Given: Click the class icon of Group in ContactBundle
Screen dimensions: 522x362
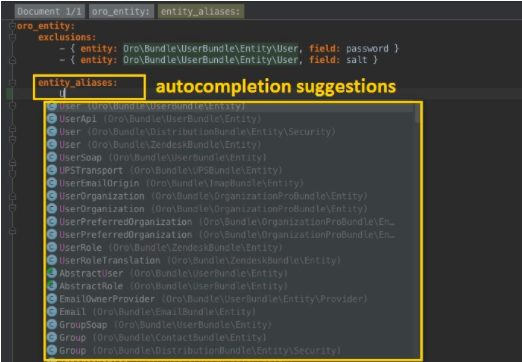Looking at the screenshot, I should coord(52,337).
